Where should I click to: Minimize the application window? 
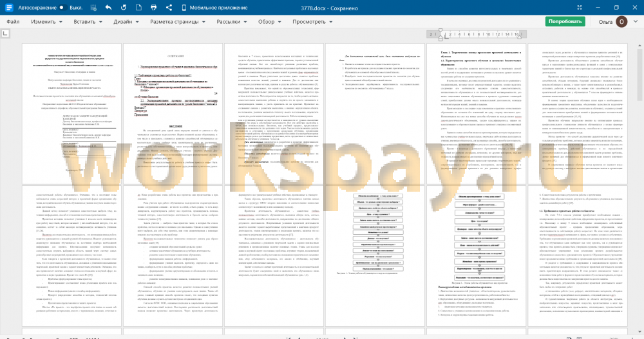598,7
